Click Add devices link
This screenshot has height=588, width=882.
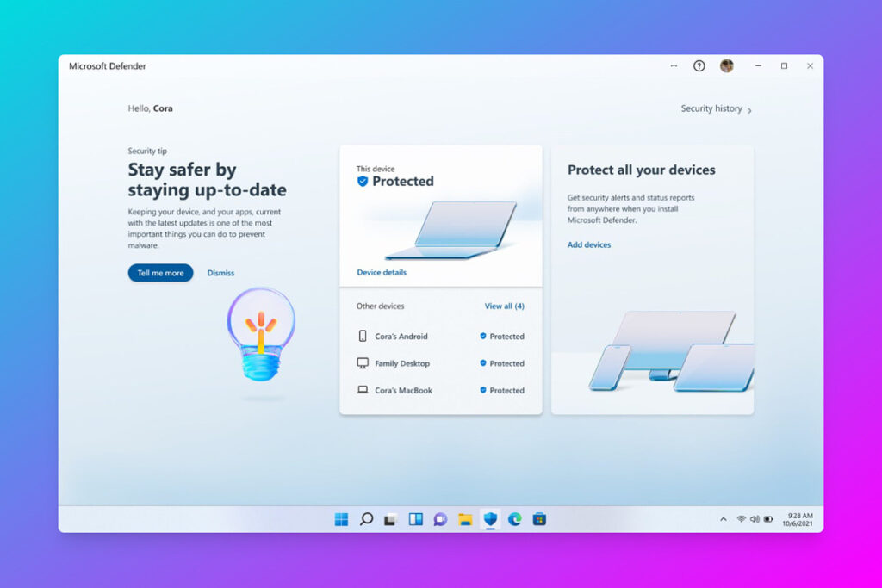589,244
